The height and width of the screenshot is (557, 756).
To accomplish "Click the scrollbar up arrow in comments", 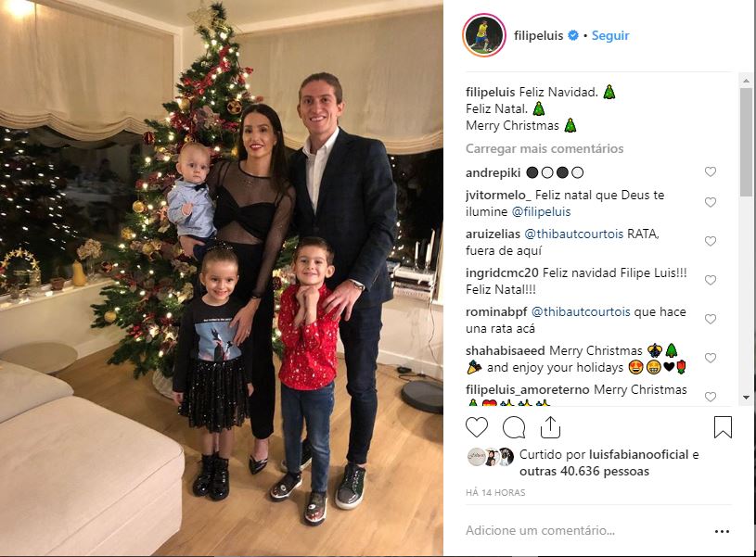I will point(747,80).
